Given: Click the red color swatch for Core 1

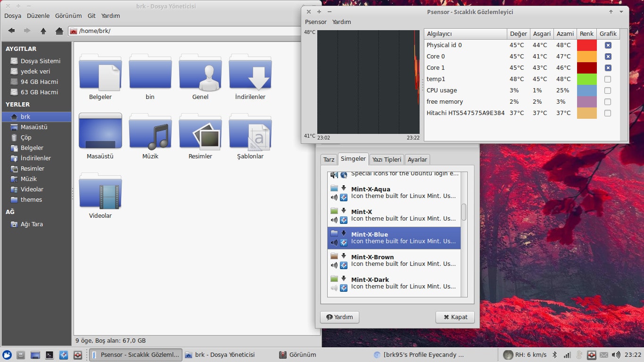Looking at the screenshot, I should [586, 67].
